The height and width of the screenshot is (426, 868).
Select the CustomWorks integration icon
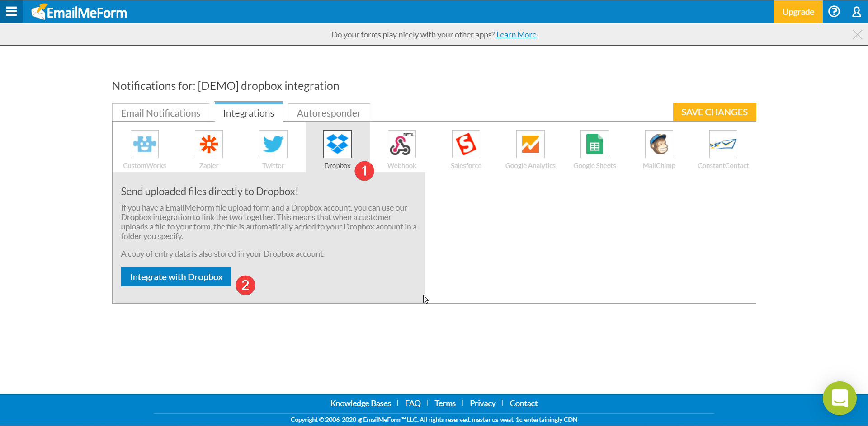(x=145, y=144)
